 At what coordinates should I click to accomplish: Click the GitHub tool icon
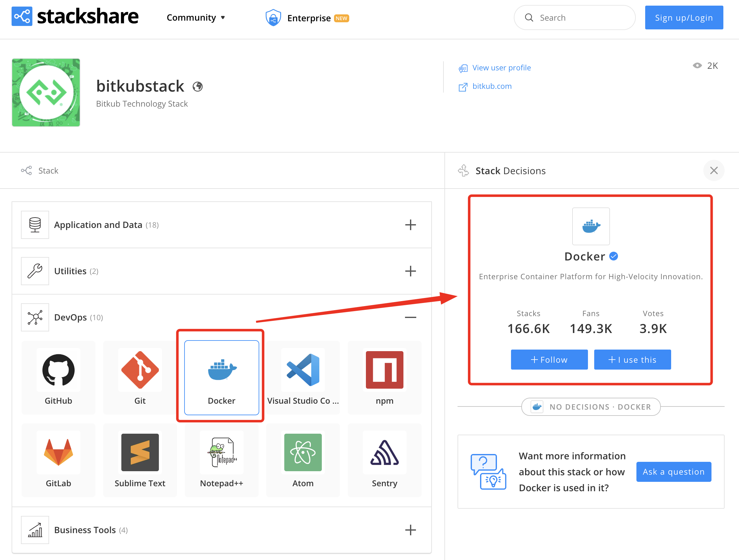[58, 370]
